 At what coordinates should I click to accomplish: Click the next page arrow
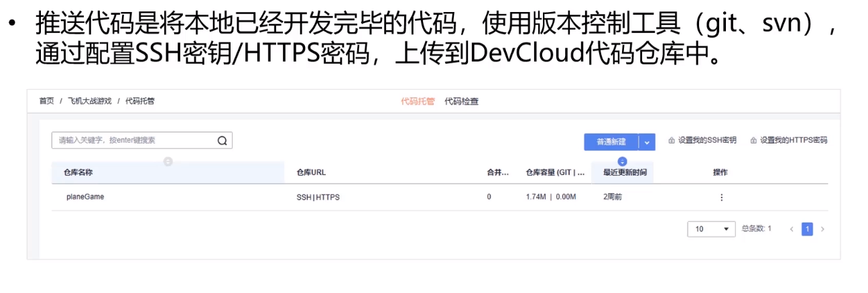(x=822, y=229)
